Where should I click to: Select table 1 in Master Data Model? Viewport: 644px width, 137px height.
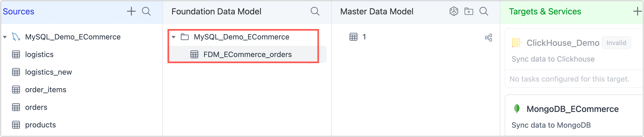coord(364,37)
